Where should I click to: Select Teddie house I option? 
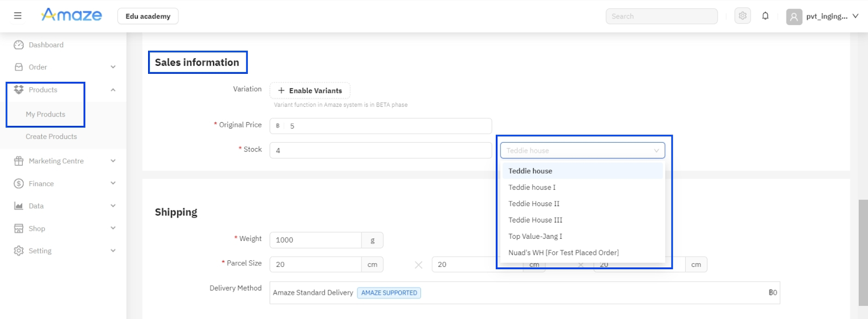click(x=583, y=187)
